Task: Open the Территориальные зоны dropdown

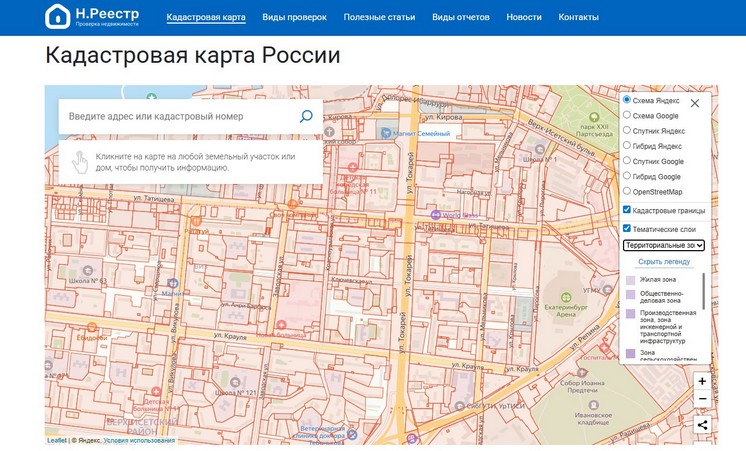Action: coord(664,245)
